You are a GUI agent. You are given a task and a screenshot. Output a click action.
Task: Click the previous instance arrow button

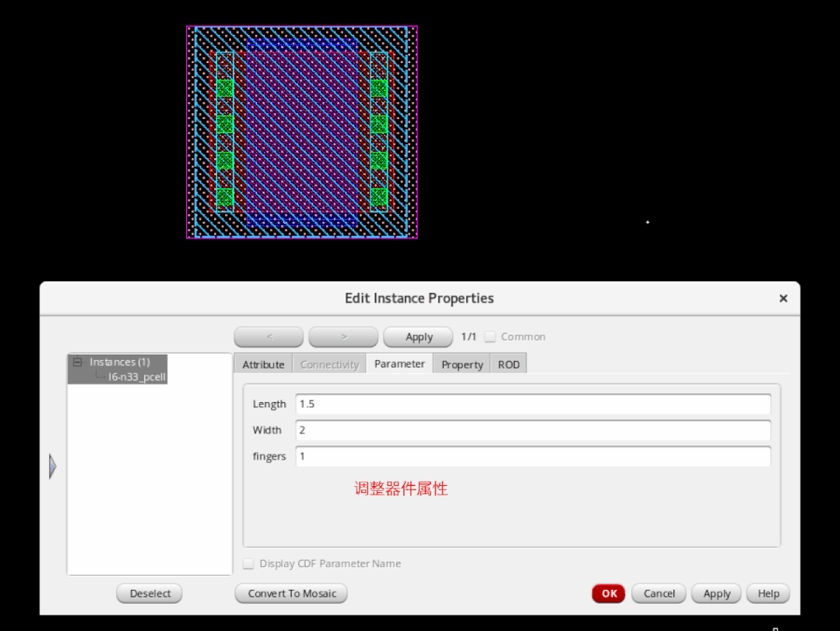click(269, 337)
